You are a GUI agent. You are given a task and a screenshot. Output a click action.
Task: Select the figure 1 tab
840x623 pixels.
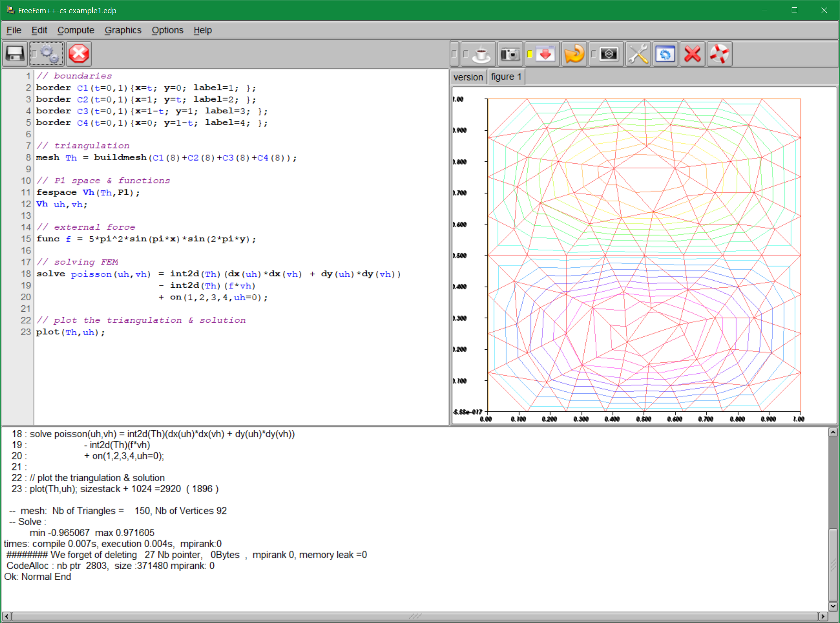506,77
